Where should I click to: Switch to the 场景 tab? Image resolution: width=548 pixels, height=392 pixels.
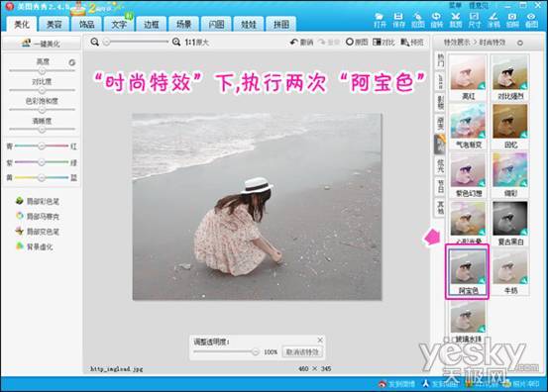tap(184, 24)
